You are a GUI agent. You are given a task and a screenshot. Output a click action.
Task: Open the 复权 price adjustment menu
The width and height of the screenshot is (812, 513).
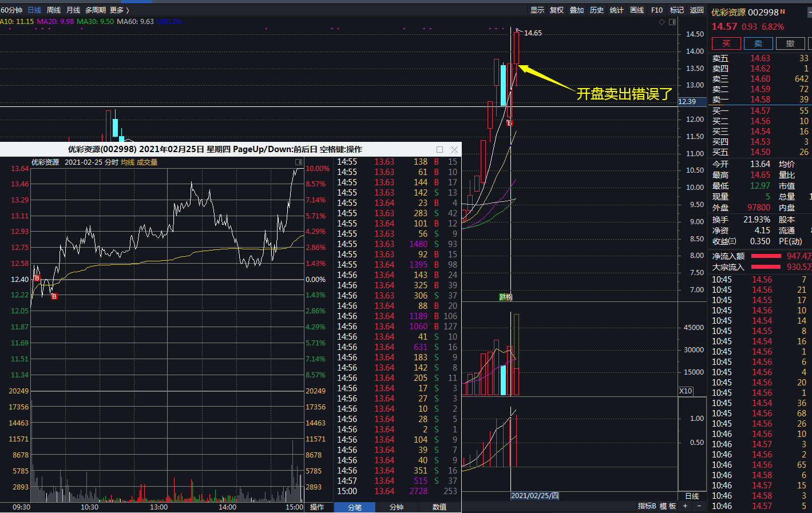557,10
